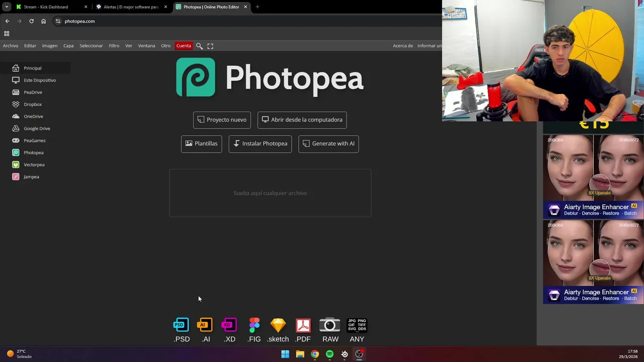644x362 pixels.
Task: Click Abrir desde la computadora
Action: click(x=302, y=120)
